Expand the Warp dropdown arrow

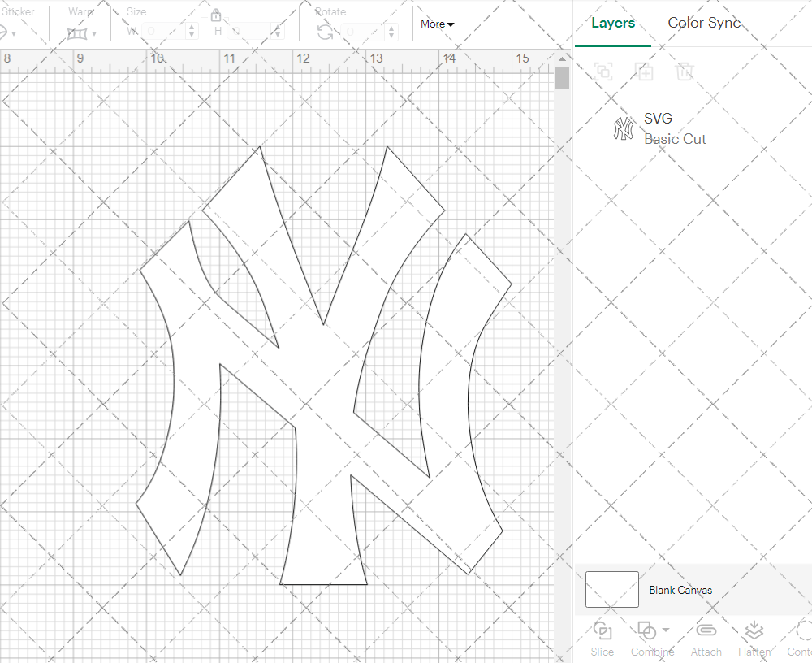pos(93,34)
